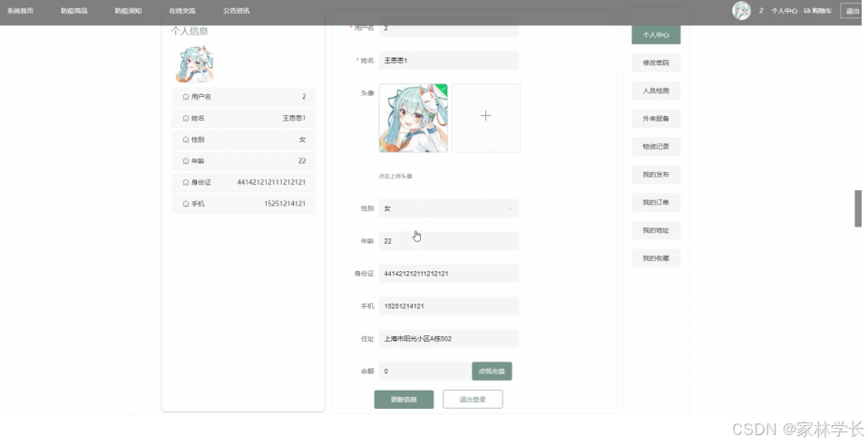This screenshot has height=445, width=868.
Task: Click the home icon beside 身份证 row
Action: click(x=186, y=183)
